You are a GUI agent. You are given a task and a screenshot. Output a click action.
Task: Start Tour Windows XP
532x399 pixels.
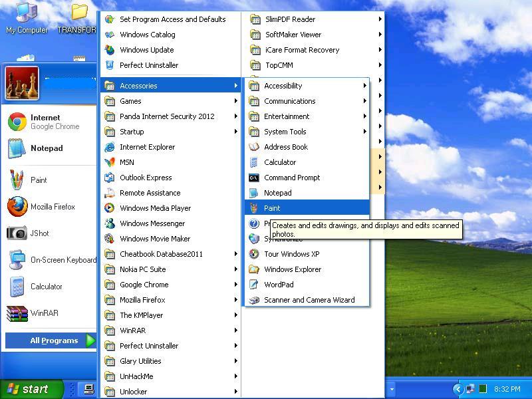pos(307,254)
